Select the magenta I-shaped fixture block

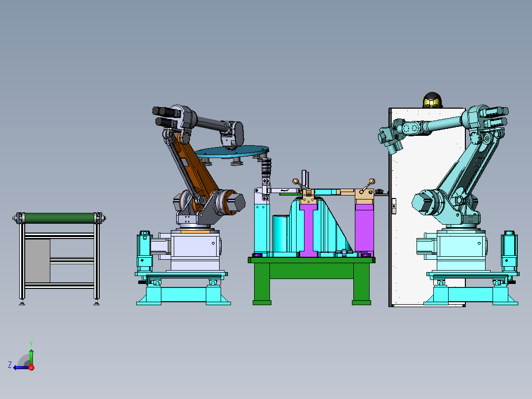309,230
